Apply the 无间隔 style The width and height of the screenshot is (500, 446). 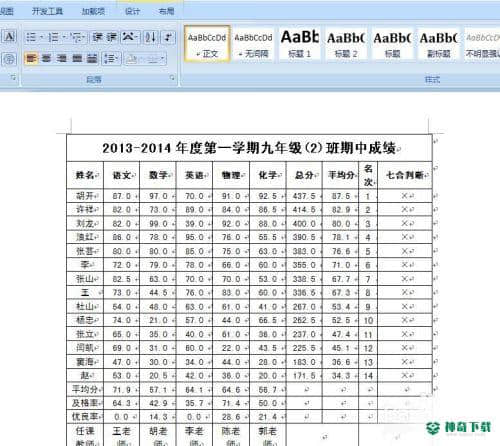253,44
